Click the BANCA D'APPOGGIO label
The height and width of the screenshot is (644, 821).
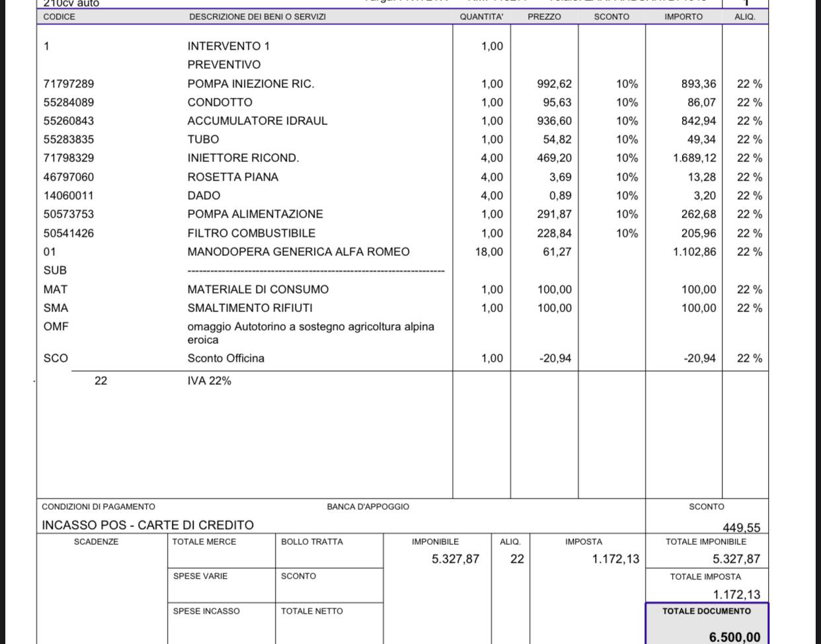click(x=368, y=506)
